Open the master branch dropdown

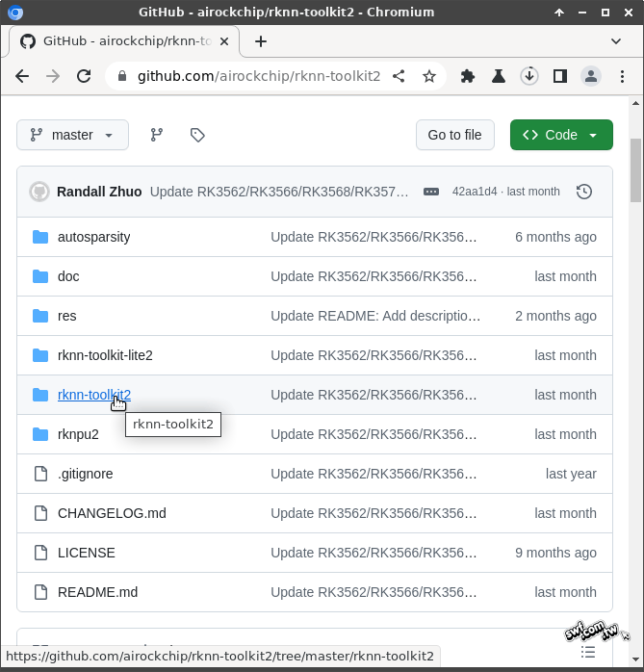tap(72, 135)
